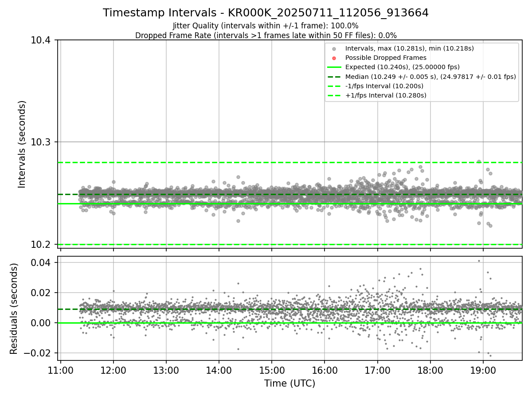Click the plot title Timestamp Intervals - KR000K_20250711_112056_913664
Viewport: 532px width, 399px height.
click(266, 13)
